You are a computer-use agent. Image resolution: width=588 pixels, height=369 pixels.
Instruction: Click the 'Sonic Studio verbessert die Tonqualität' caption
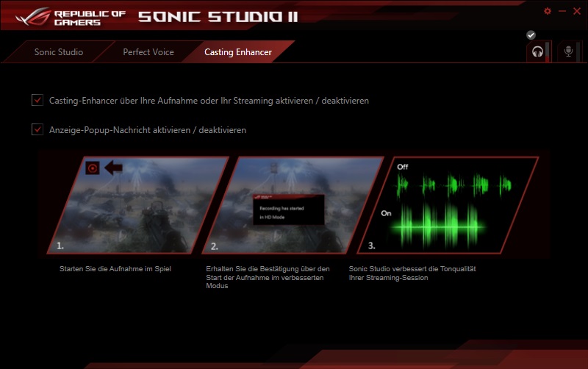click(x=412, y=273)
